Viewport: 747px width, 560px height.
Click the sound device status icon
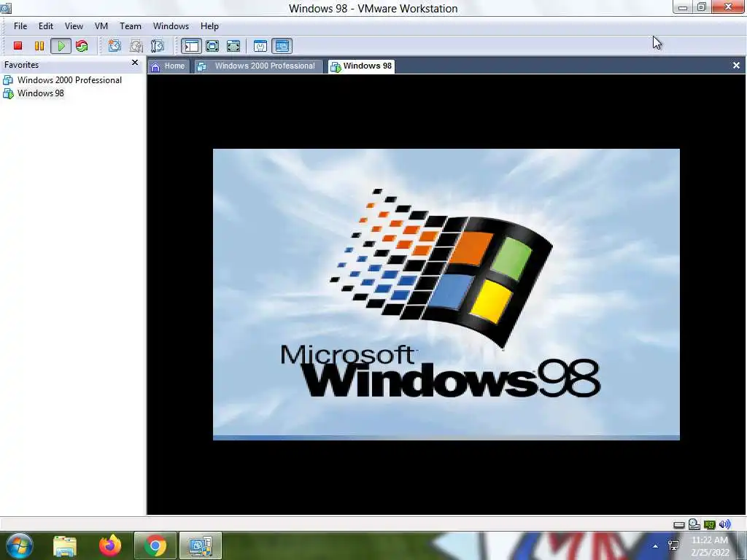click(724, 524)
